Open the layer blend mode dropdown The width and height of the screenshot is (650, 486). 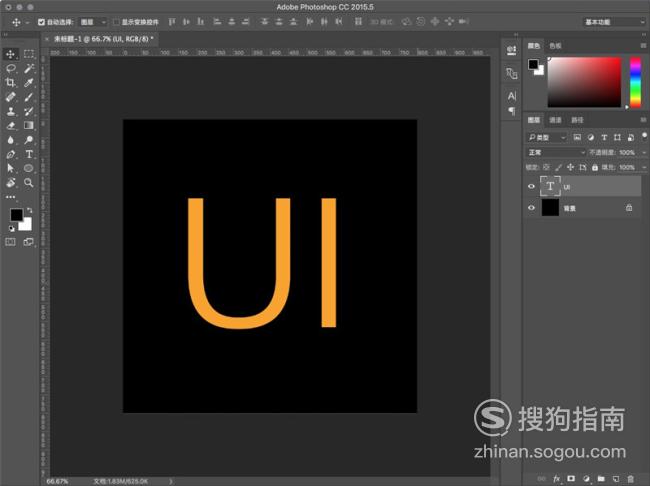tap(555, 152)
